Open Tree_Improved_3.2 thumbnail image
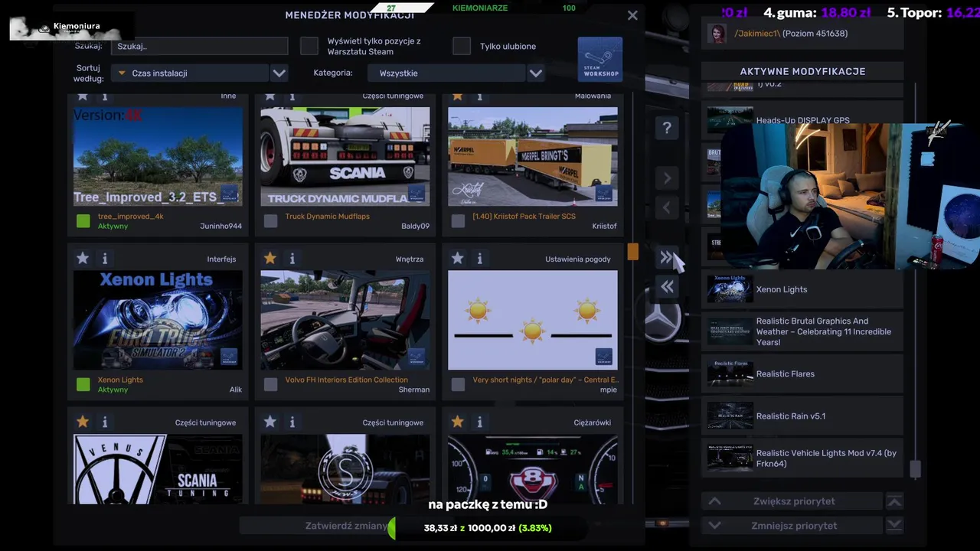980x551 pixels. point(158,157)
